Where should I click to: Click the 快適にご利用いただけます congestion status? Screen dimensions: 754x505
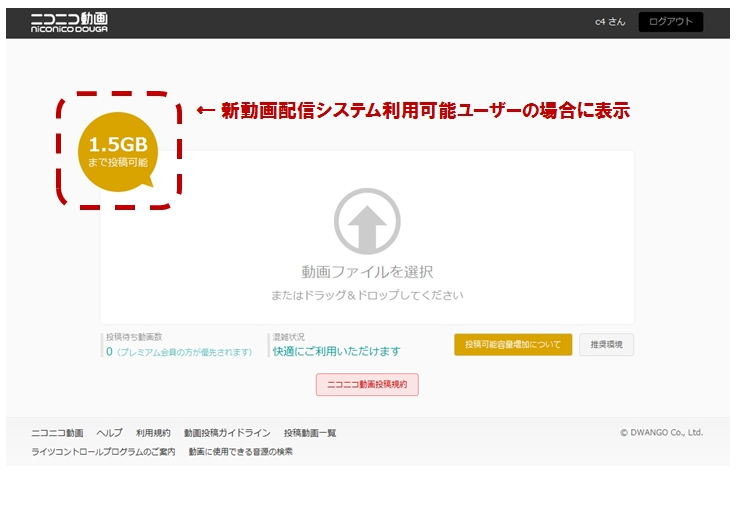[336, 352]
